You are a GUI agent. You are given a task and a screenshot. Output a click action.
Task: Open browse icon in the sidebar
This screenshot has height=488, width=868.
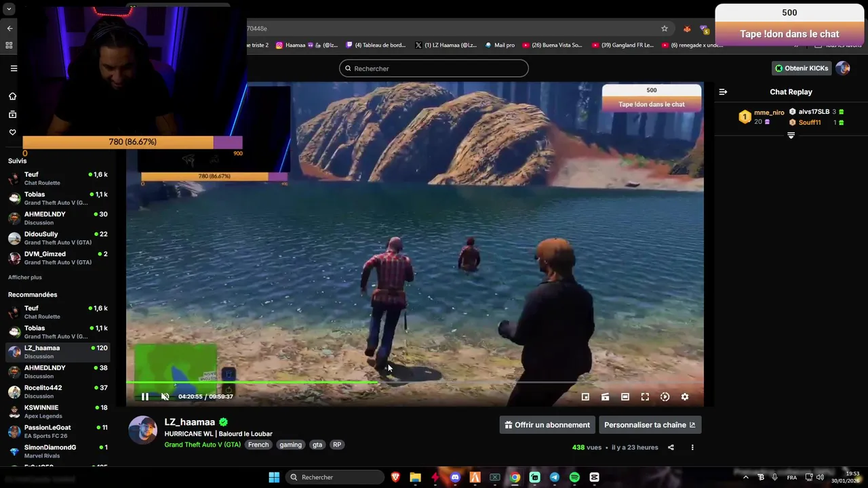tap(12, 115)
